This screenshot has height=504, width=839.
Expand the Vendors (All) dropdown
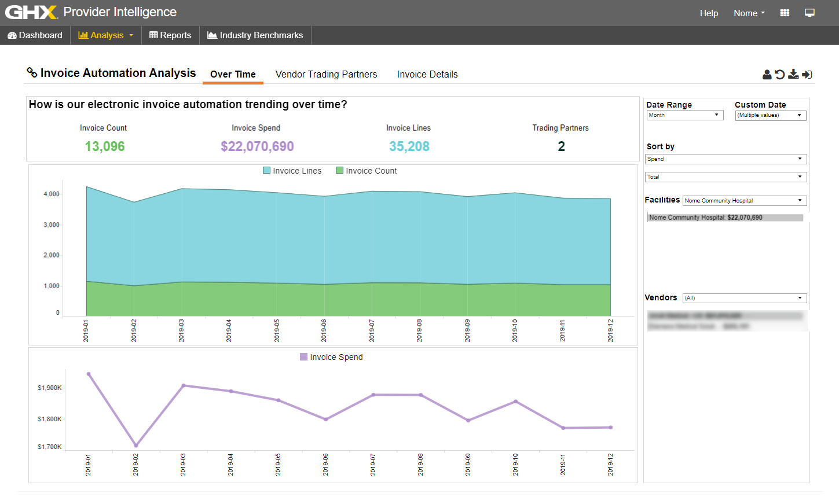744,297
